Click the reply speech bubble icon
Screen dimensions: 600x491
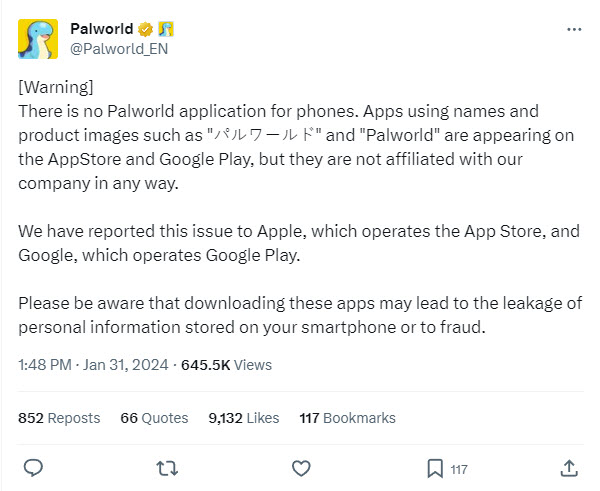click(33, 468)
